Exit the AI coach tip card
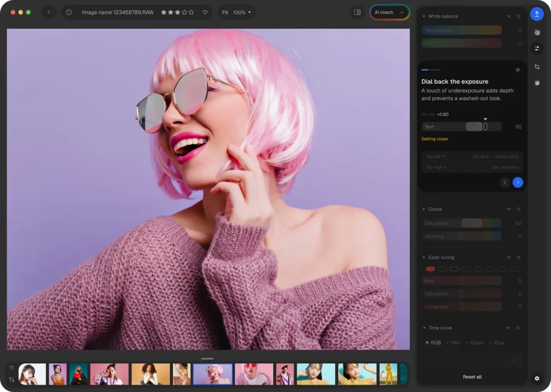The image size is (551, 392). [518, 70]
